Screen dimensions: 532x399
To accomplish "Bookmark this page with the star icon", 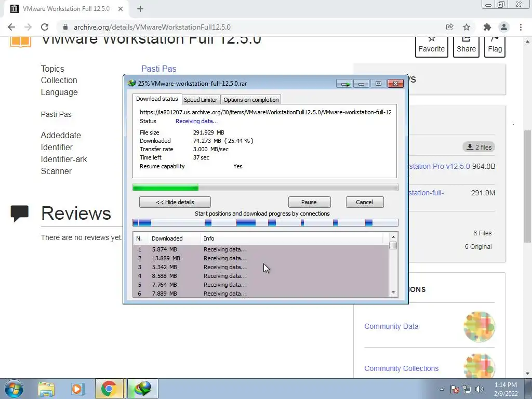I will [467, 27].
